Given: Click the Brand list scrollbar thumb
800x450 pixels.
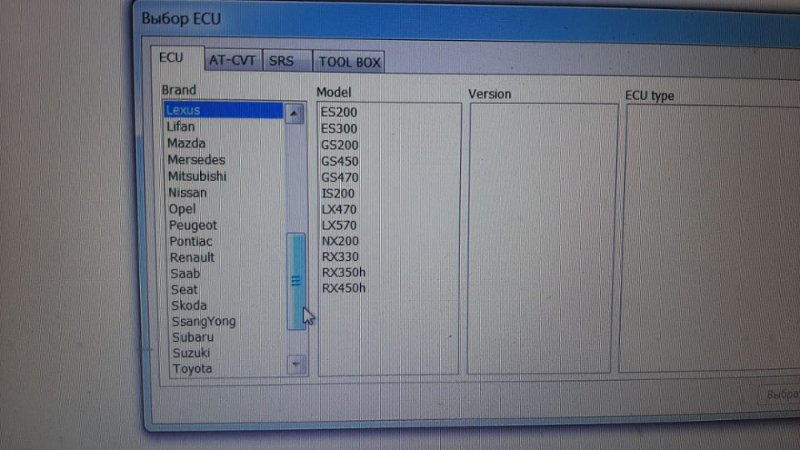Looking at the screenshot, I should tap(296, 281).
